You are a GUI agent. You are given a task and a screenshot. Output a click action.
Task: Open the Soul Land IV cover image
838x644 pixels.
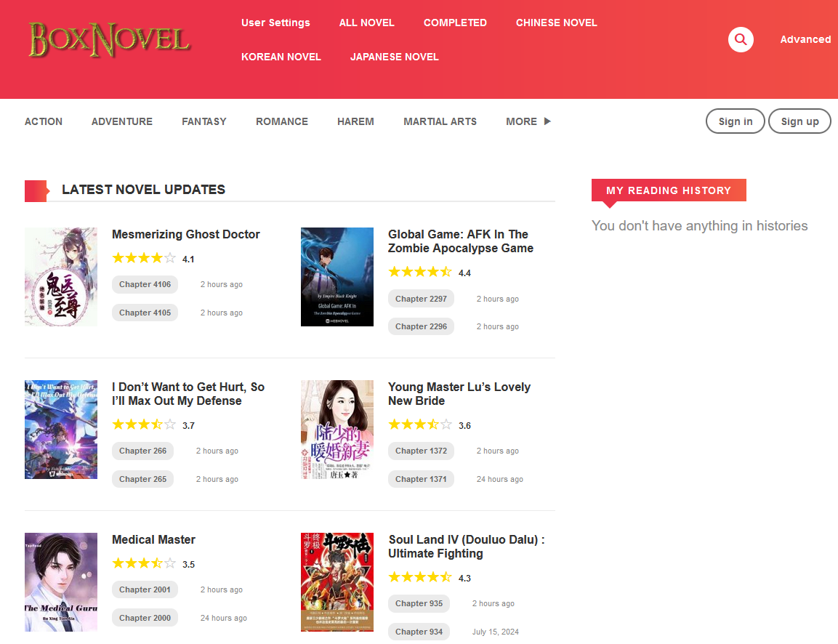click(337, 581)
